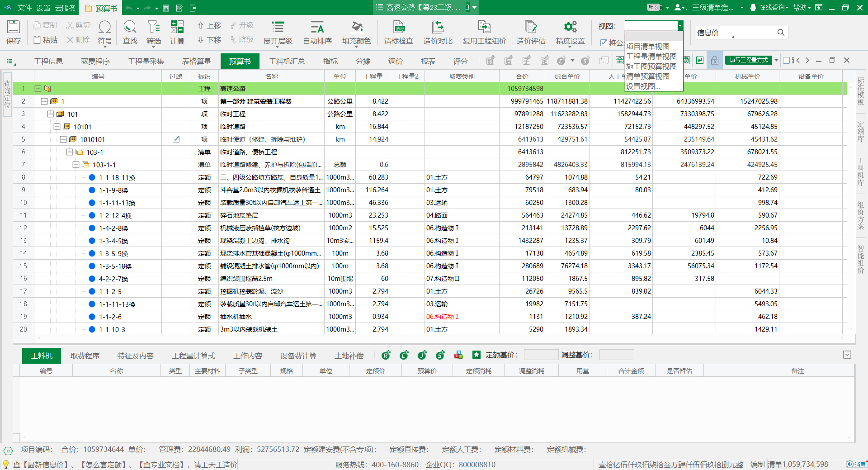Click the 查找 search tool icon

pyautogui.click(x=130, y=27)
